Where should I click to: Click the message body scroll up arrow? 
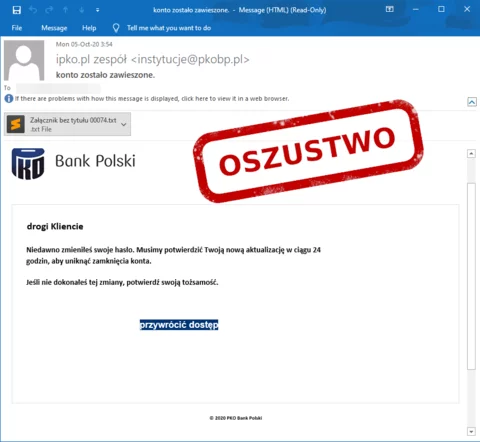click(x=471, y=154)
